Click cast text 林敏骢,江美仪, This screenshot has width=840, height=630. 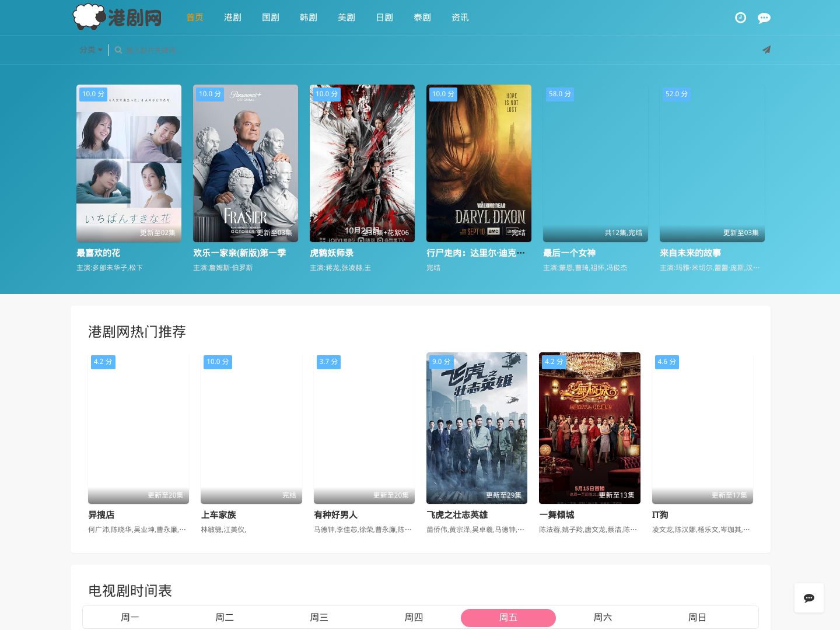pyautogui.click(x=223, y=530)
